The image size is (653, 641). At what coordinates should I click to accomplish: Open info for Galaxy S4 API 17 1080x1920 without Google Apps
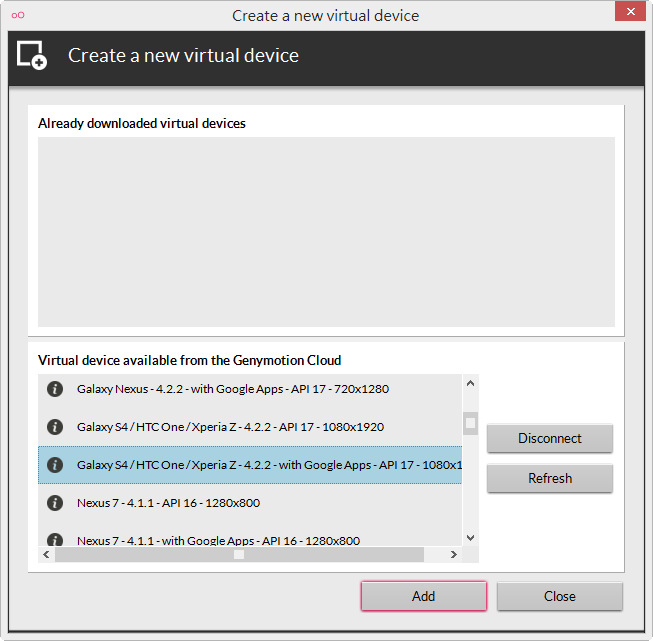pyautogui.click(x=55, y=427)
